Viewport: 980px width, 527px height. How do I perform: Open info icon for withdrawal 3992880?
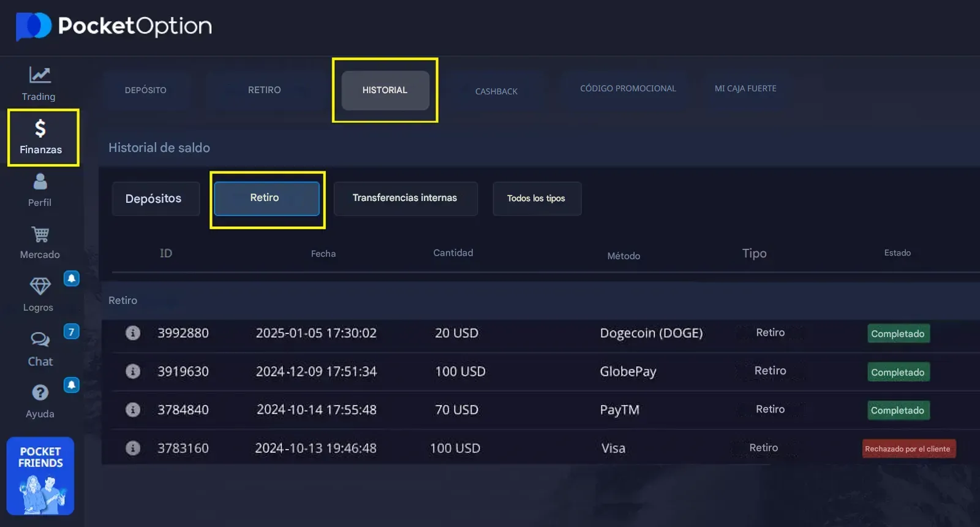coord(133,333)
